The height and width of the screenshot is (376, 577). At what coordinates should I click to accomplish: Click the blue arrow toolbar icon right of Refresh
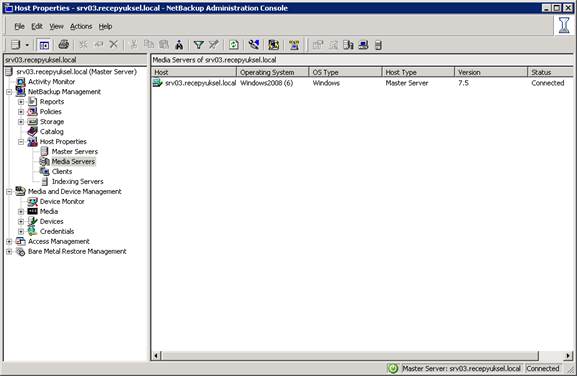coord(254,45)
